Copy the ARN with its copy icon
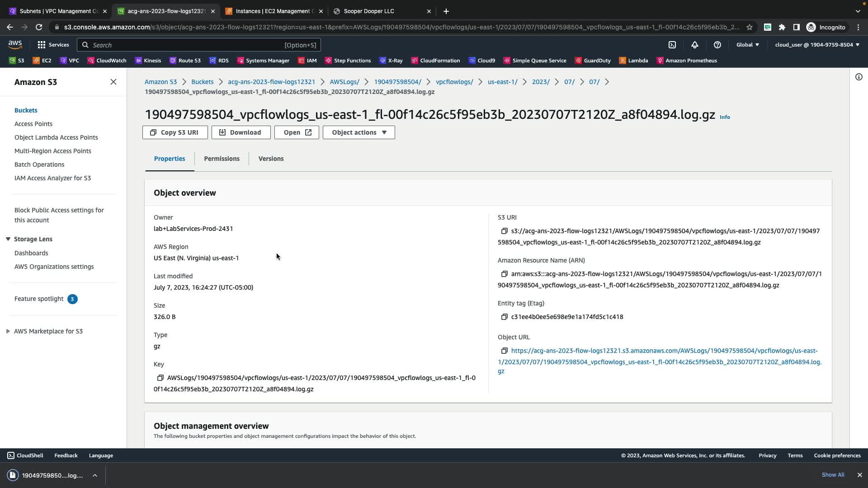The image size is (868, 488). click(504, 274)
